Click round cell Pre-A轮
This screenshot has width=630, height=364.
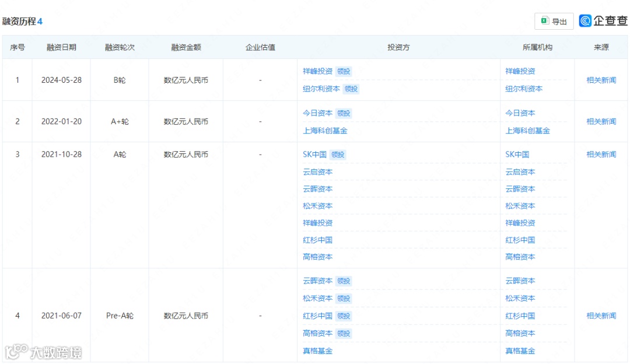[120, 316]
